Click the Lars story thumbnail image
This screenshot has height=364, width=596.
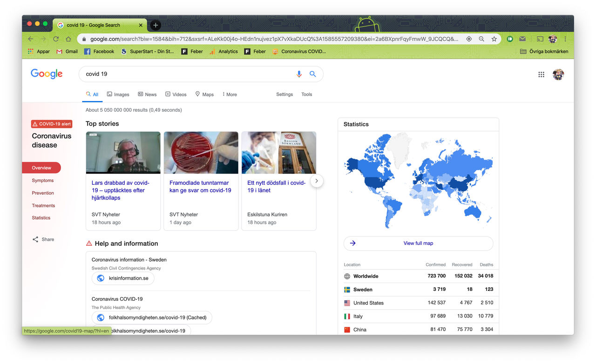(x=123, y=153)
